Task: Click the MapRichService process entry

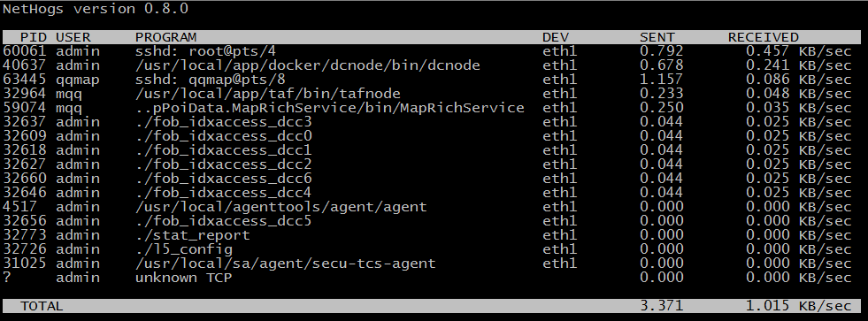Action: click(x=330, y=108)
